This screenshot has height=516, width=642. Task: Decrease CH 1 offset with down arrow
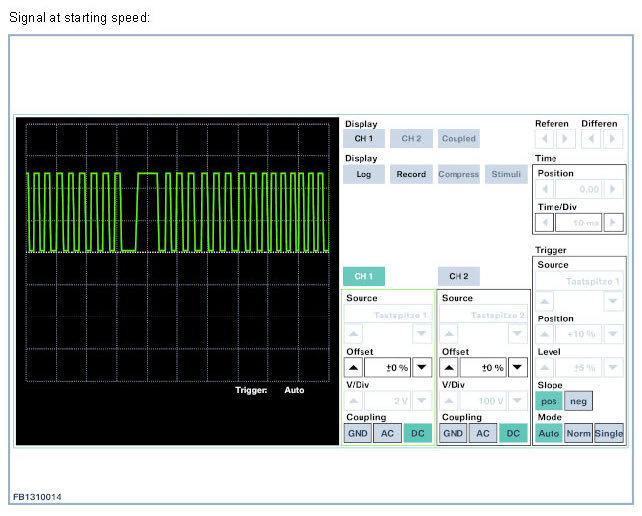pos(422,367)
